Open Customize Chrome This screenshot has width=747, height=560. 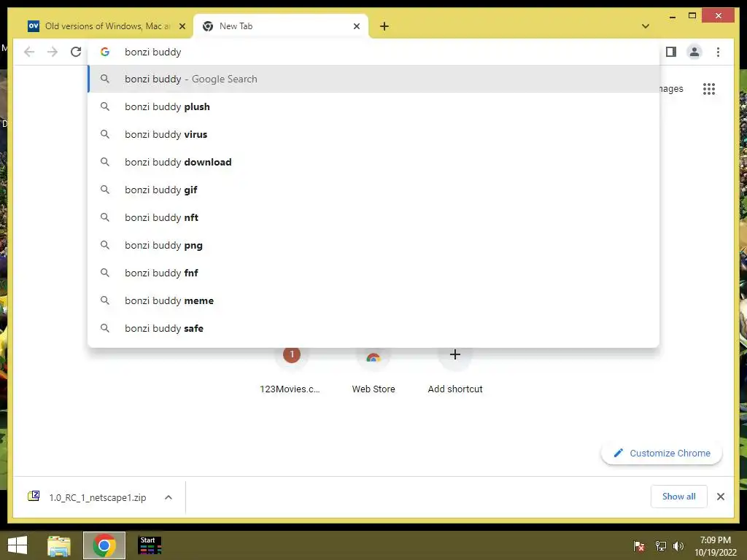point(662,453)
